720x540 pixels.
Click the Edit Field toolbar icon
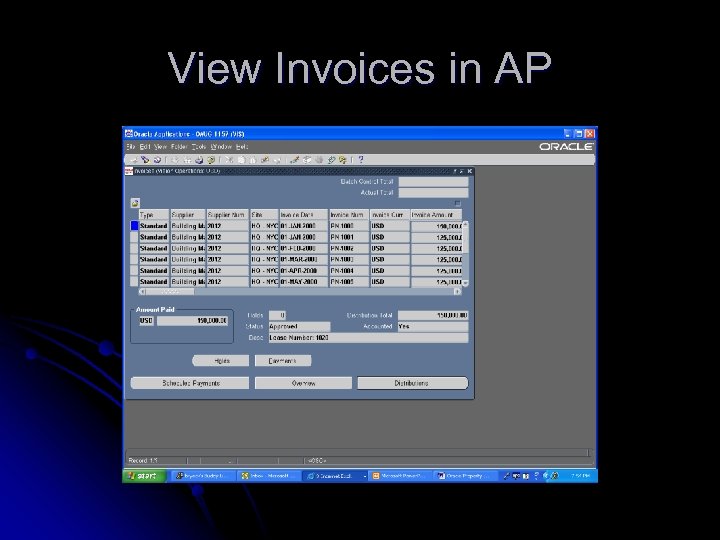295,160
